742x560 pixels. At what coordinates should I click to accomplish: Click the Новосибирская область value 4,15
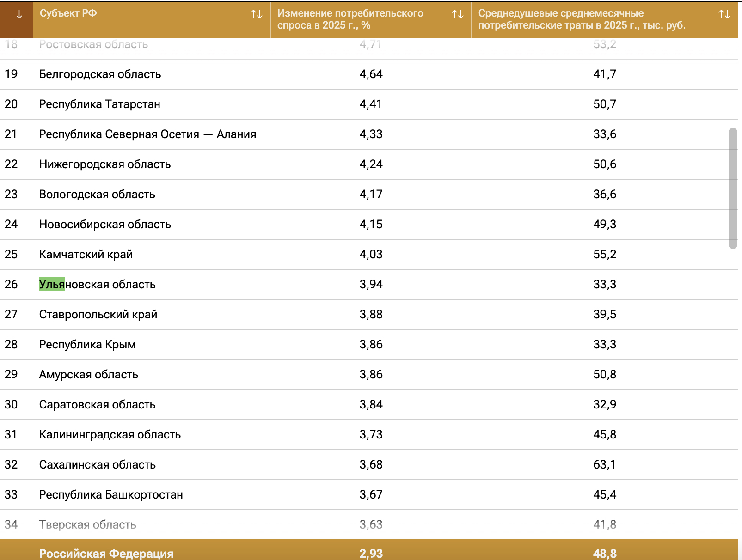(x=371, y=225)
